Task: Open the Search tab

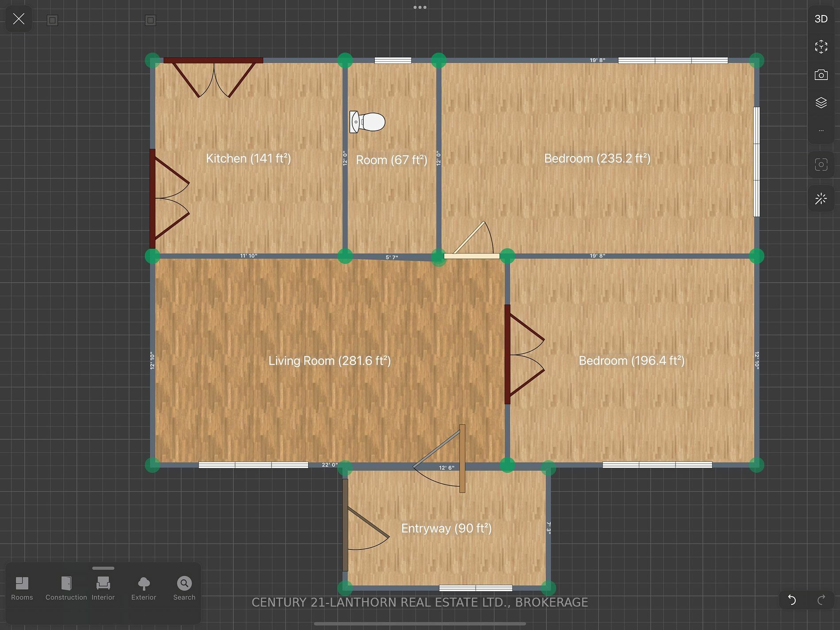Action: point(184,588)
